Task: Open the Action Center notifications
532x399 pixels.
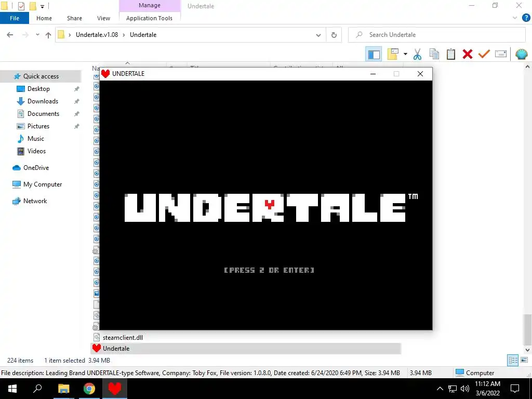Action: pyautogui.click(x=515, y=389)
